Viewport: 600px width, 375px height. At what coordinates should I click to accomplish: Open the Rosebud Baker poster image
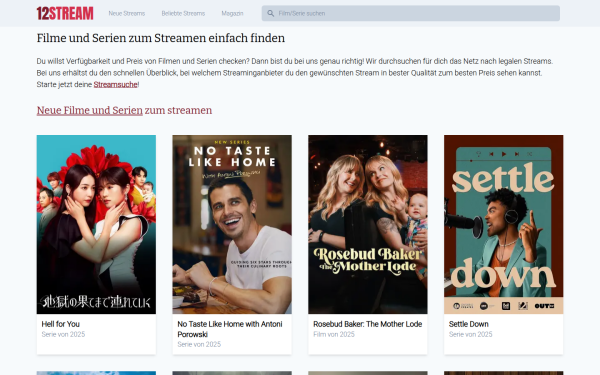[x=368, y=224]
